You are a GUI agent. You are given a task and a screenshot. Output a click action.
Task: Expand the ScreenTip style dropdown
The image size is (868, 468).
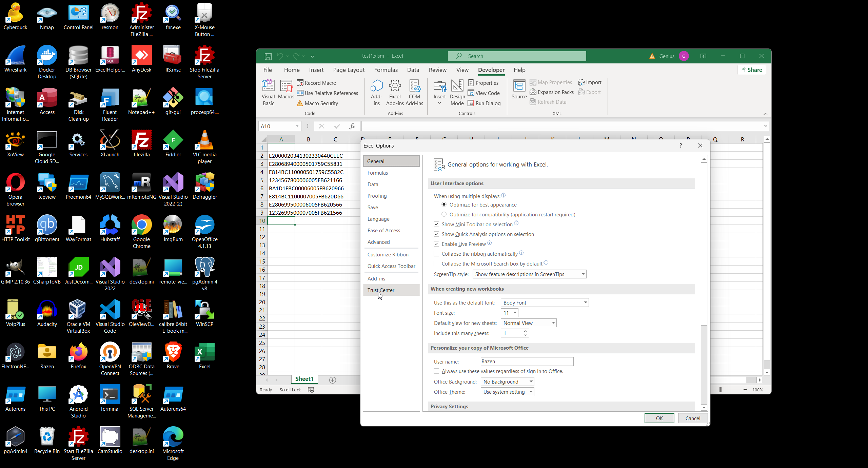coord(529,274)
